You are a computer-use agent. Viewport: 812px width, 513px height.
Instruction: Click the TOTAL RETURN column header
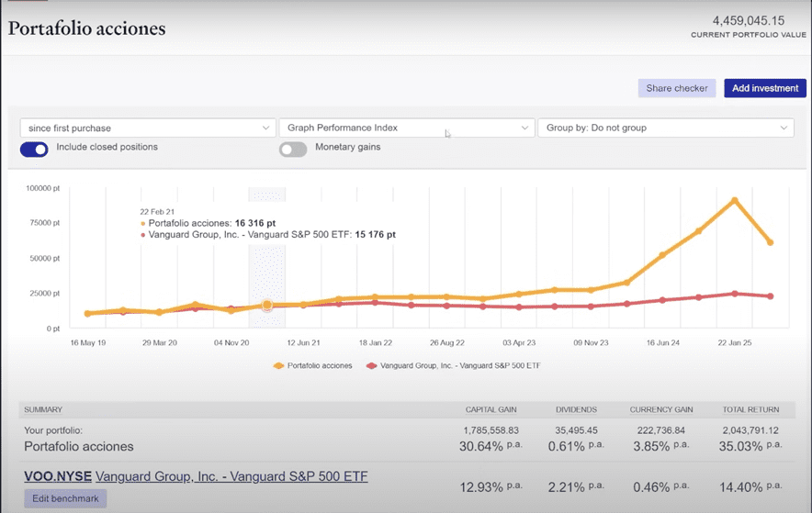click(750, 409)
